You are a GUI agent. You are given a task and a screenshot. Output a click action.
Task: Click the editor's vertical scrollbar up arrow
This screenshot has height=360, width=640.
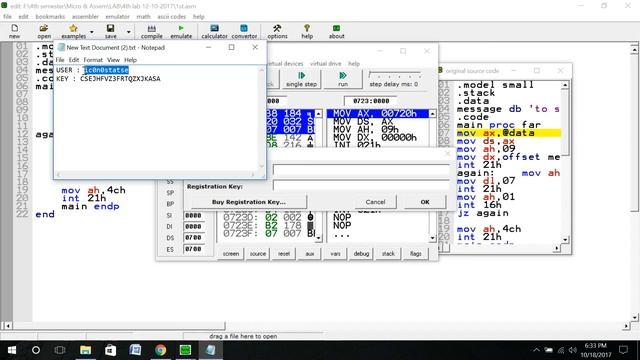pyautogui.click(x=634, y=49)
